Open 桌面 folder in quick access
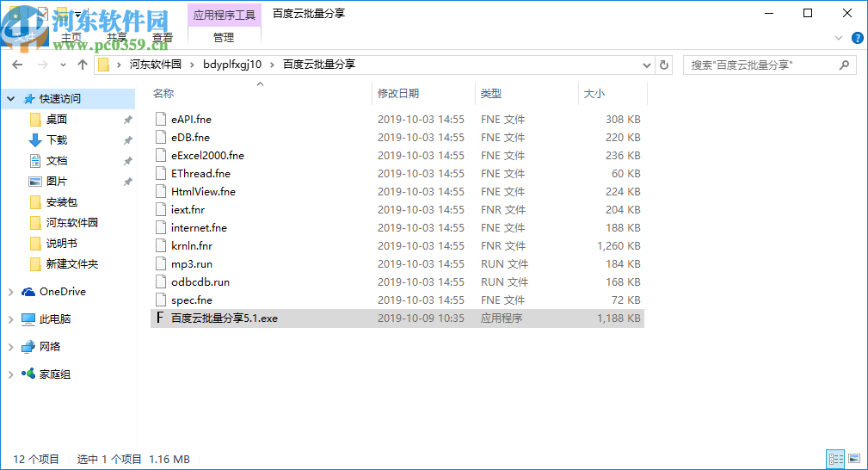Image resolution: width=868 pixels, height=470 pixels. pos(57,119)
